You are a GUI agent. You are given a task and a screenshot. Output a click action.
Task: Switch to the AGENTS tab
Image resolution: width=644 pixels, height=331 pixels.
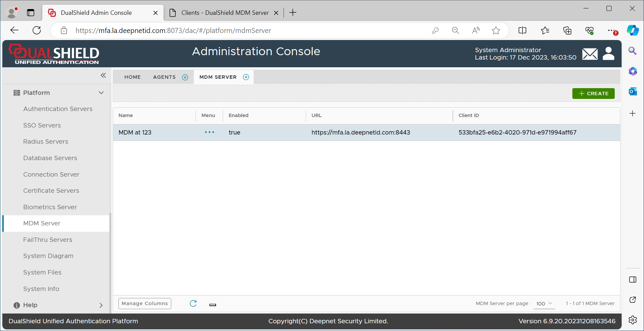coord(164,77)
